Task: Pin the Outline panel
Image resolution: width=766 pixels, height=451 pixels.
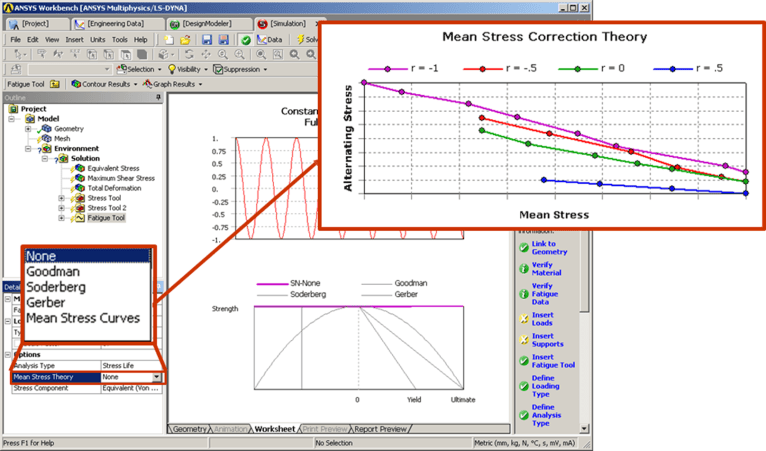Action: [158, 98]
